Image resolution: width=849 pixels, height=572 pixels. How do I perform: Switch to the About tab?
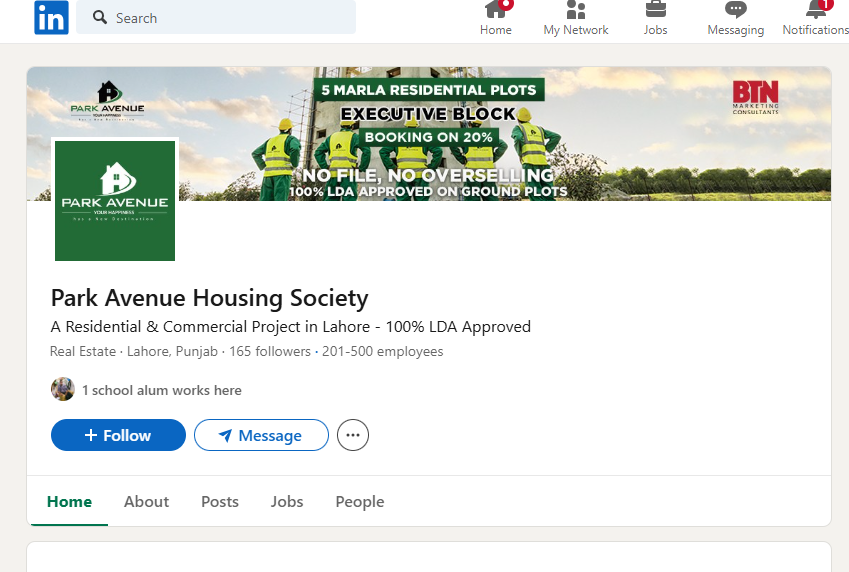(x=146, y=501)
